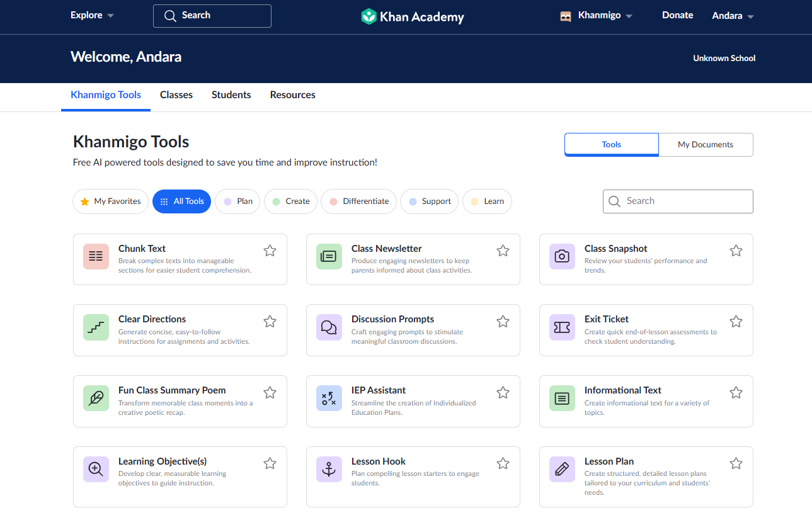
Task: Click the Unknown School text
Action: [x=724, y=58]
